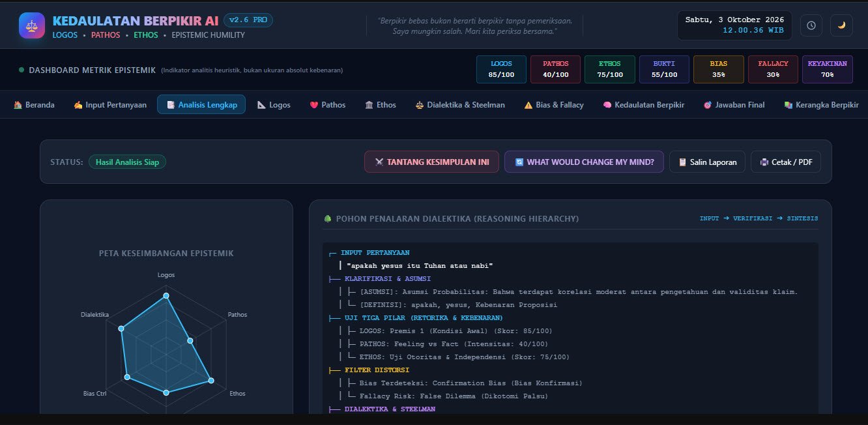Click the v2.6 PRO version badge
This screenshot has width=868, height=425.
point(248,20)
